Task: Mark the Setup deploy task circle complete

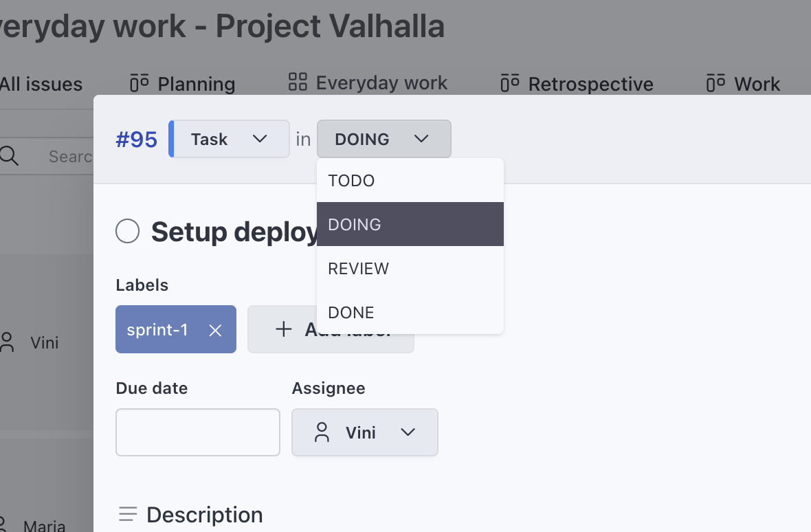Action: [128, 232]
